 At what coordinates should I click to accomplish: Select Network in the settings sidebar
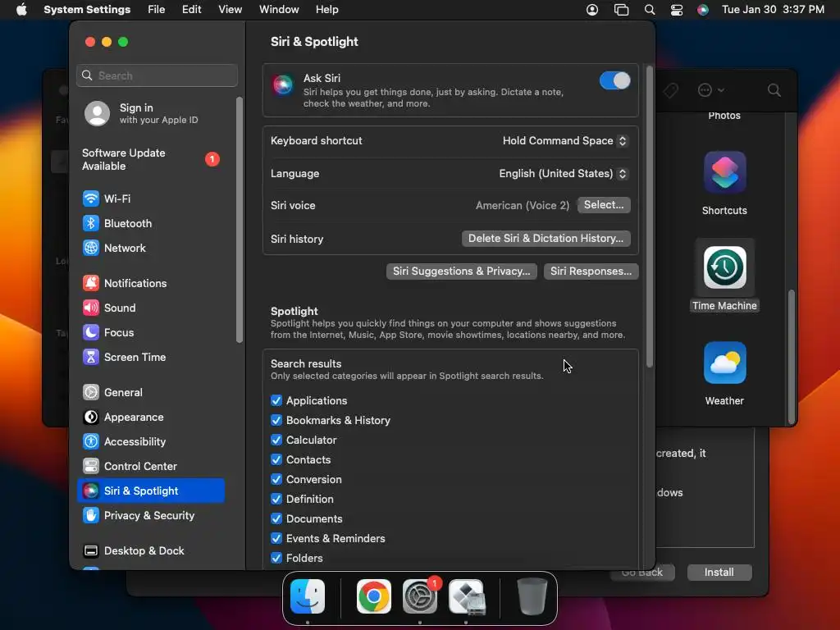click(x=151, y=248)
